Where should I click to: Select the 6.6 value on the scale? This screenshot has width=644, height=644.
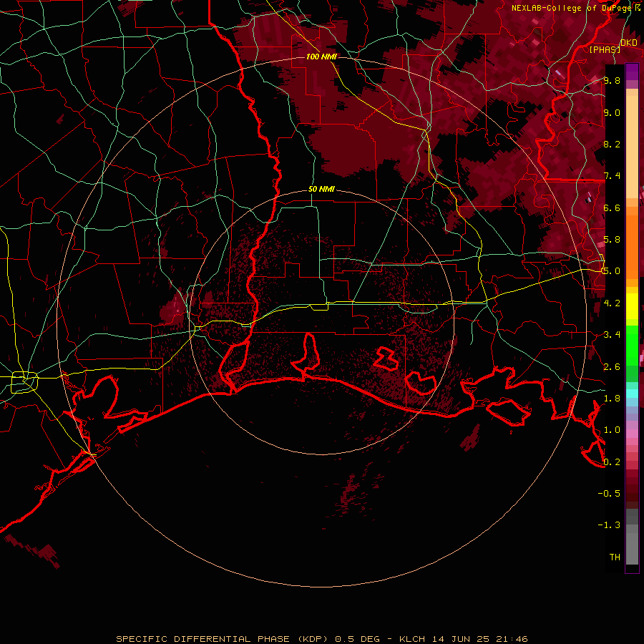pos(612,208)
